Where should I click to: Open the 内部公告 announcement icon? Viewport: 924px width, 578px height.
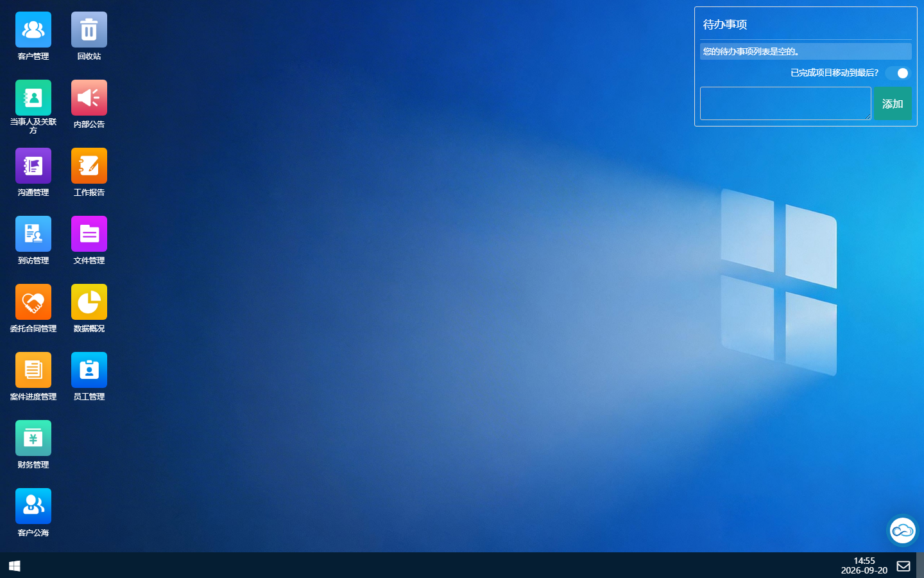click(89, 98)
